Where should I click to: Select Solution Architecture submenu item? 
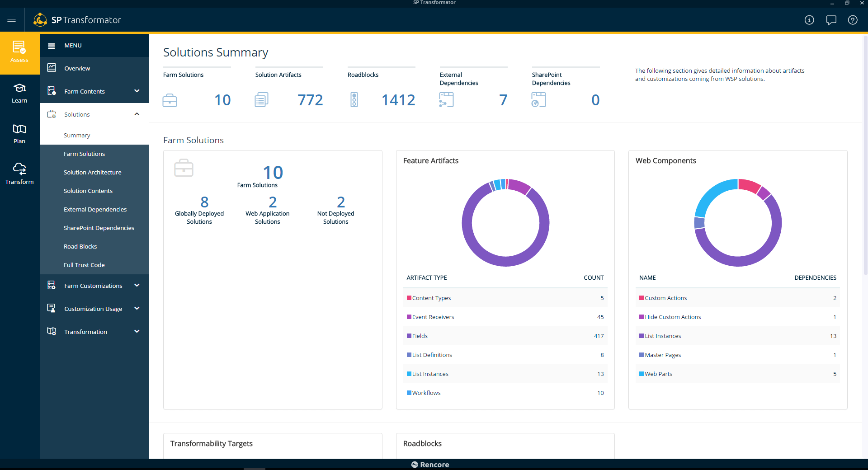92,172
